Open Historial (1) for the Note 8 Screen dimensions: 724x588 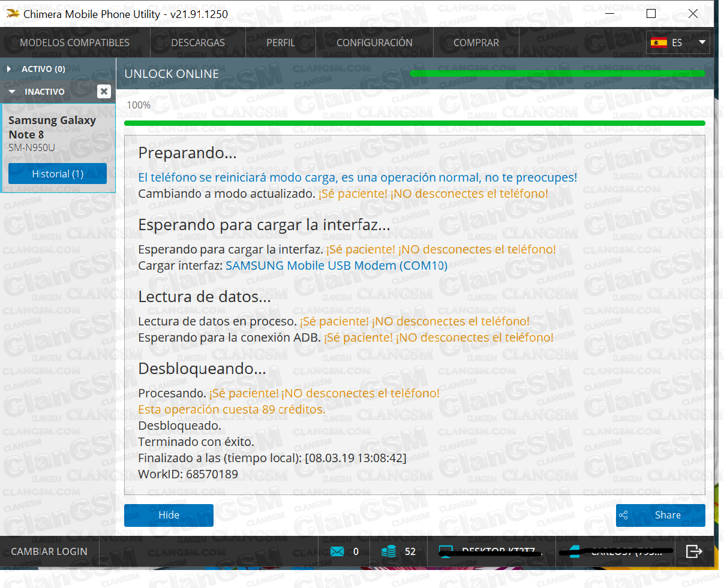click(58, 174)
